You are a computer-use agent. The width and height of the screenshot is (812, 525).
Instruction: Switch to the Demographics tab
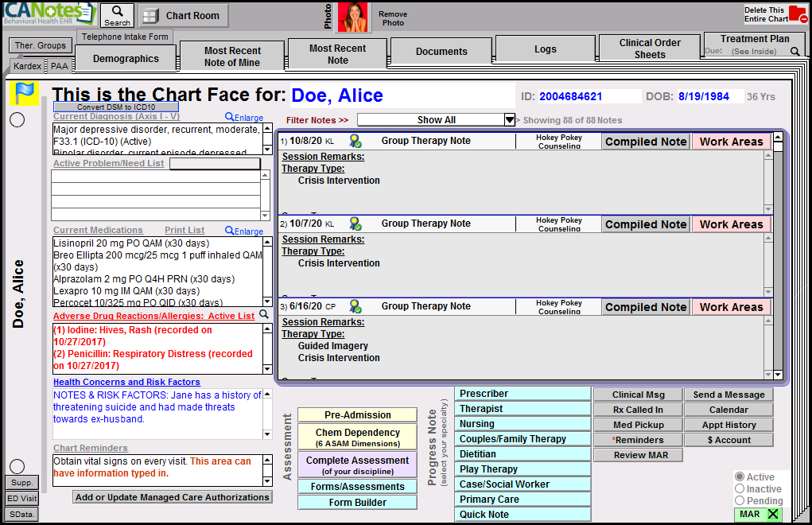126,59
